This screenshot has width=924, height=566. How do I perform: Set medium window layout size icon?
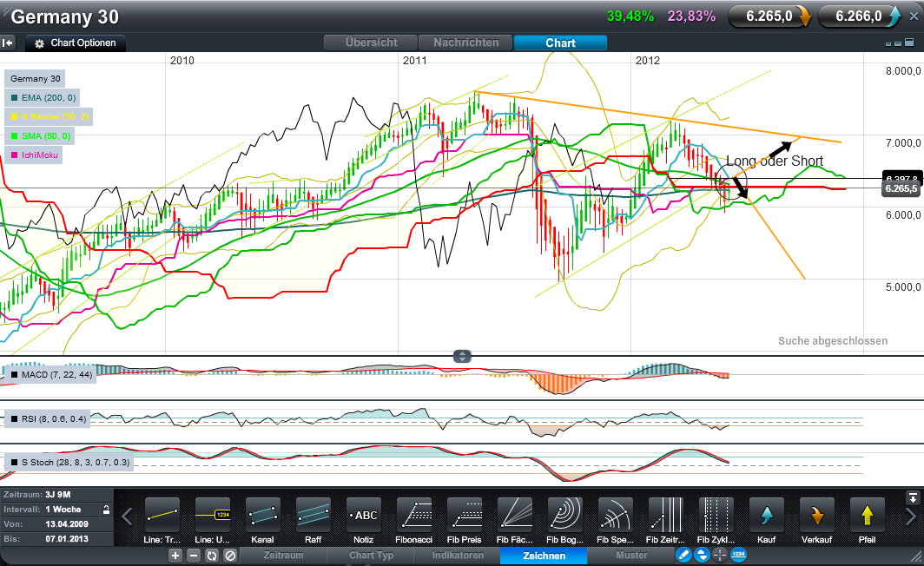tap(898, 43)
